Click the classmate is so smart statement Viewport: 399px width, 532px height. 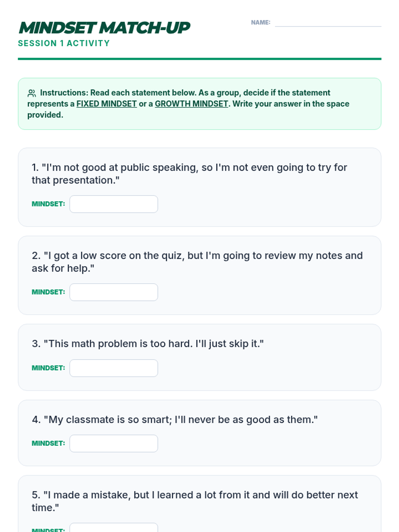point(175,419)
